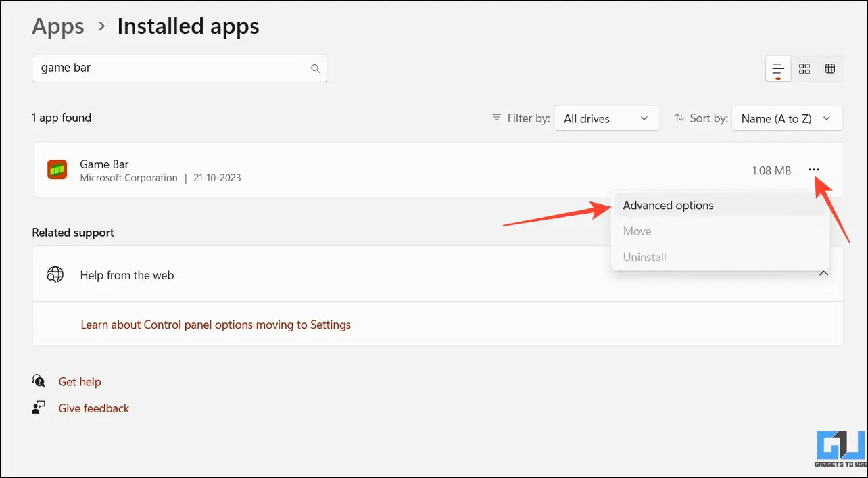This screenshot has height=478, width=868.
Task: Open the three-dot menu for Game Bar
Action: coord(814,170)
